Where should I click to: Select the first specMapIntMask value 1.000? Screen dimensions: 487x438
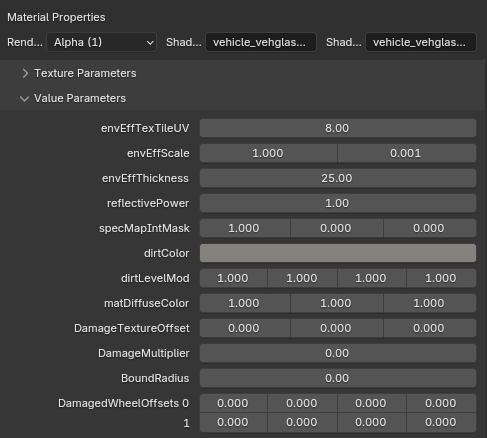coord(245,228)
